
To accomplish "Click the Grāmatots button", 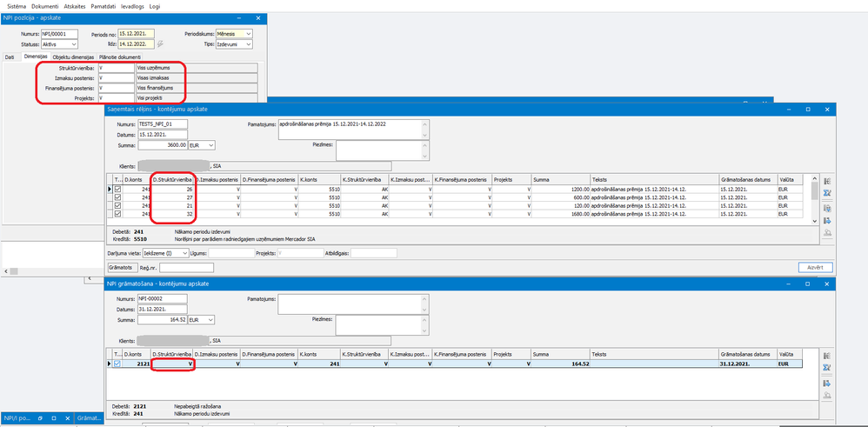I will pos(120,267).
